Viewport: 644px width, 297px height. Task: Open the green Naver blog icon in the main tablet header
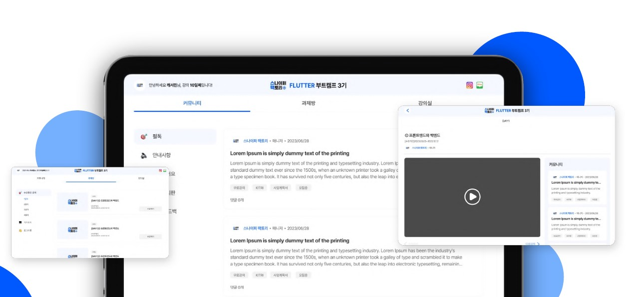(480, 85)
